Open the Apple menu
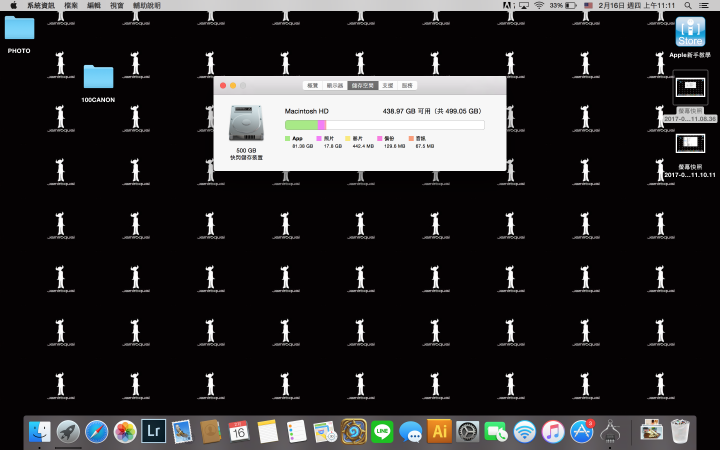Viewport: 720px width, 450px height. [14, 5]
